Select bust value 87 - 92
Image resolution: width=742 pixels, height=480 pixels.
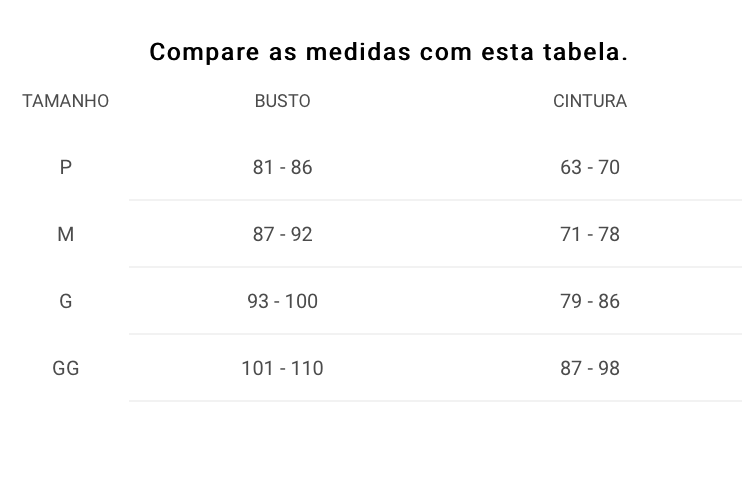pyautogui.click(x=283, y=234)
